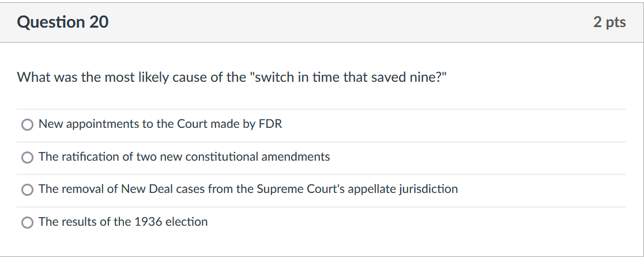The image size is (644, 258).
Task: Select the radio button for FDR appointments answer
Action: point(27,125)
